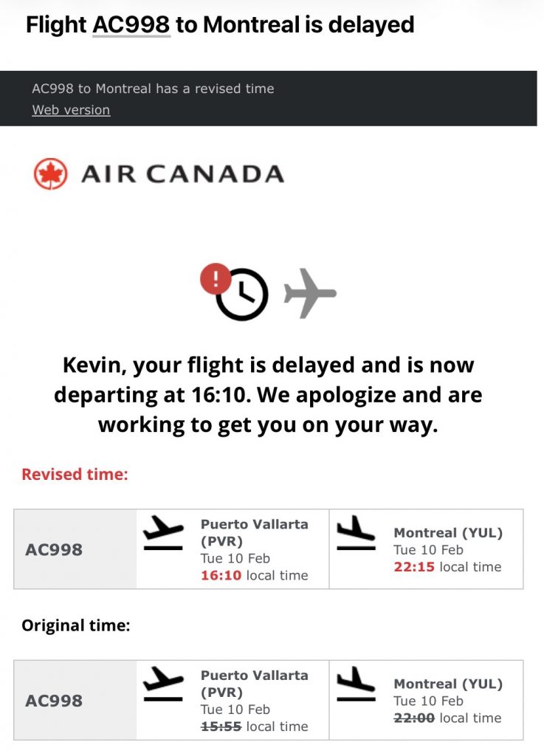
Task: Click the AIR CANADA wordmark
Action: pos(182,174)
